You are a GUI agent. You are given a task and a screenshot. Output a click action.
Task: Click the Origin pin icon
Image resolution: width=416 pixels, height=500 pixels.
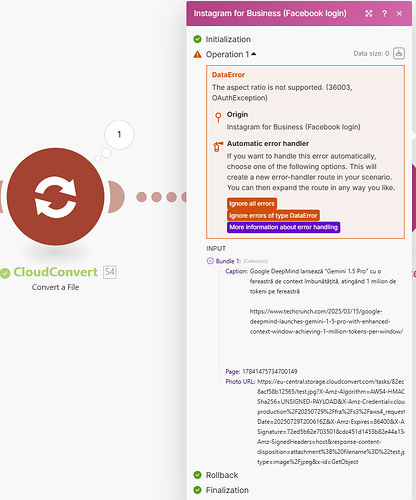tap(218, 117)
